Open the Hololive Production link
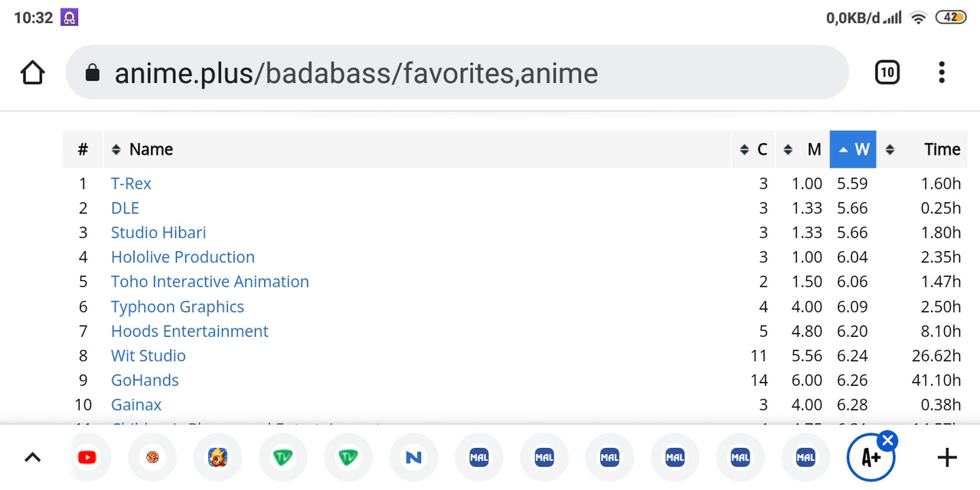 tap(183, 257)
